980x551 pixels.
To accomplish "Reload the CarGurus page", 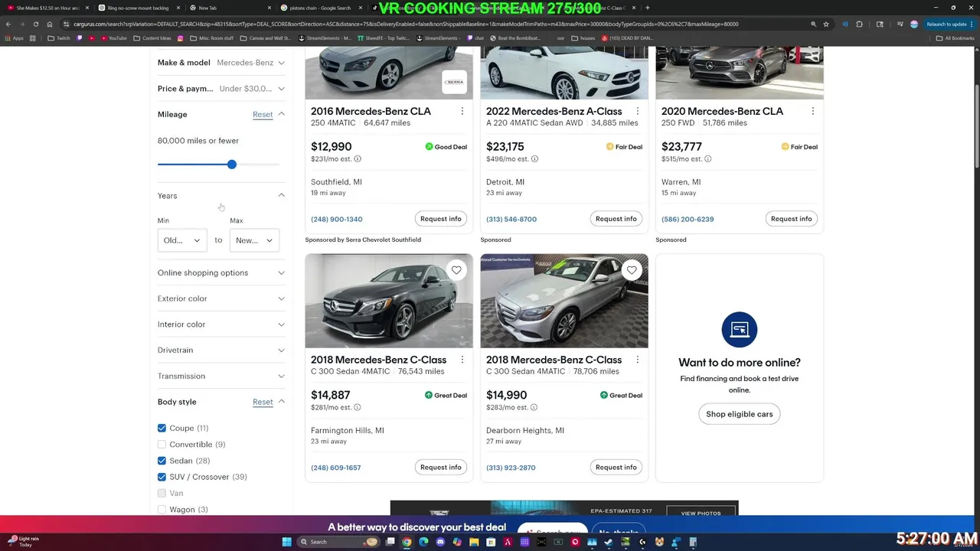I will click(35, 24).
